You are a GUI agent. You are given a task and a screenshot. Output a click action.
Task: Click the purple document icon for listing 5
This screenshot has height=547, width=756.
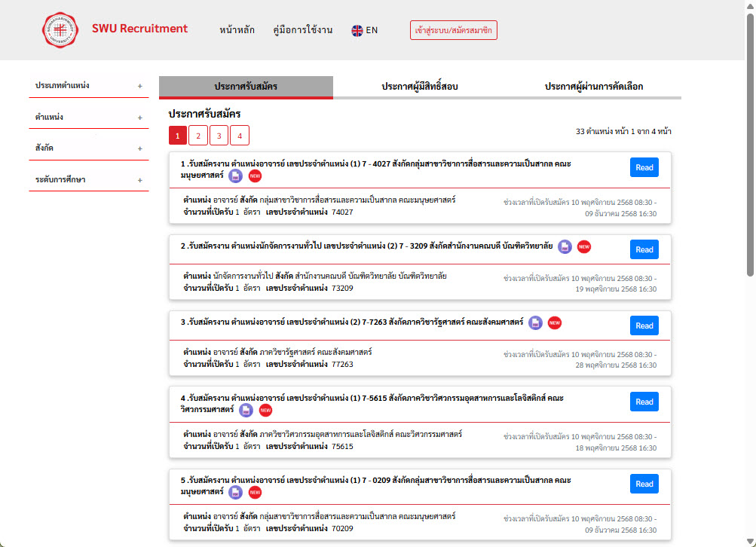(x=235, y=492)
